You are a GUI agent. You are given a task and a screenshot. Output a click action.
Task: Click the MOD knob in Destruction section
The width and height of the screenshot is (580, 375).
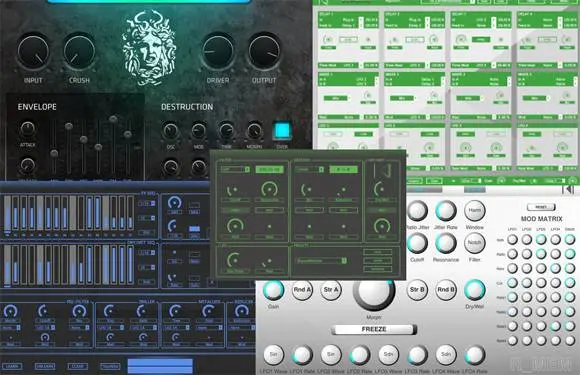click(199, 131)
